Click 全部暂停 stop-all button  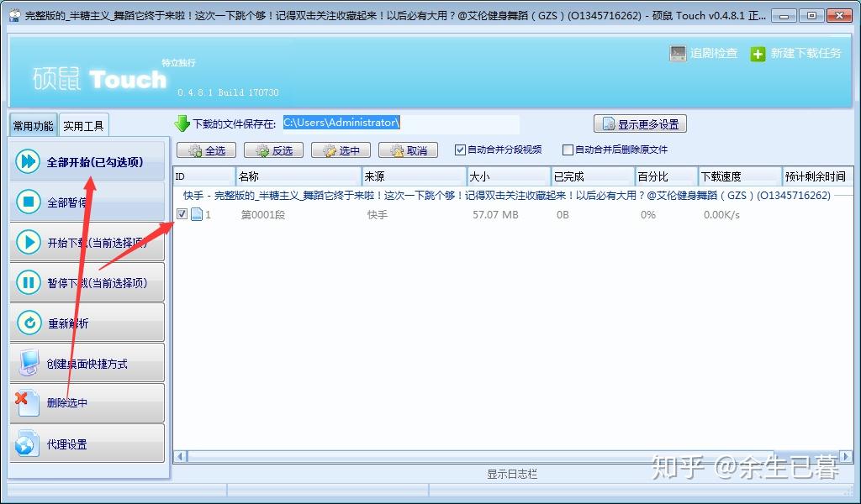pyautogui.click(x=87, y=202)
